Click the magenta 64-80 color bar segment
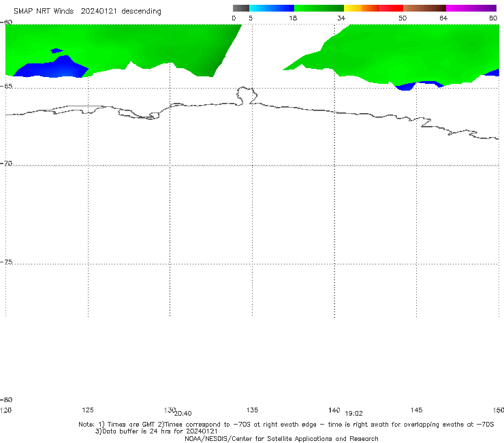The width and height of the screenshot is (504, 443). click(x=471, y=8)
